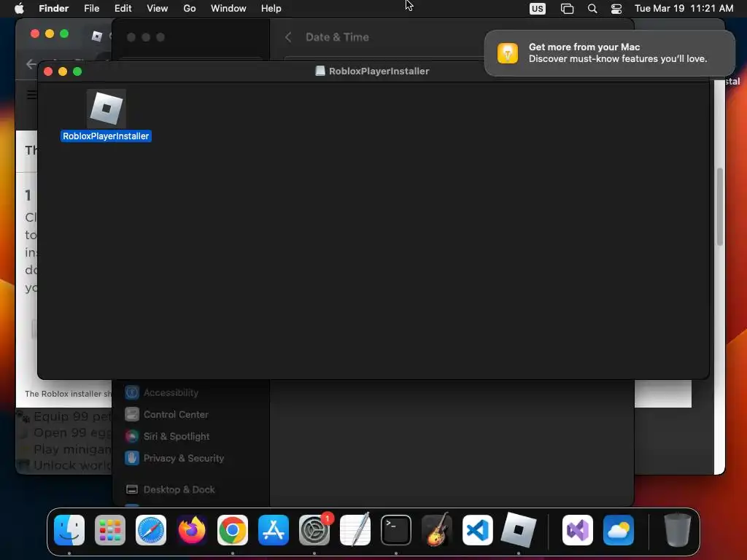Zoom the RobloxPlayerInstaller window
Image resolution: width=747 pixels, height=560 pixels.
77,71
